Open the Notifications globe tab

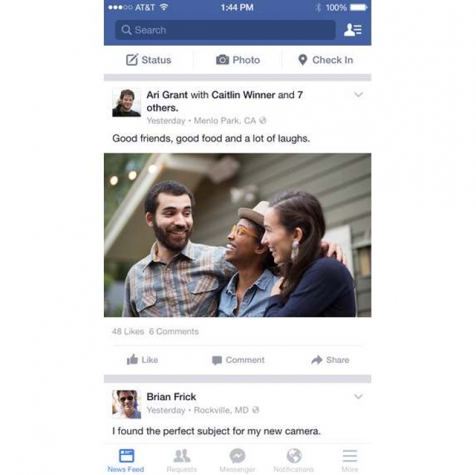coord(293,460)
